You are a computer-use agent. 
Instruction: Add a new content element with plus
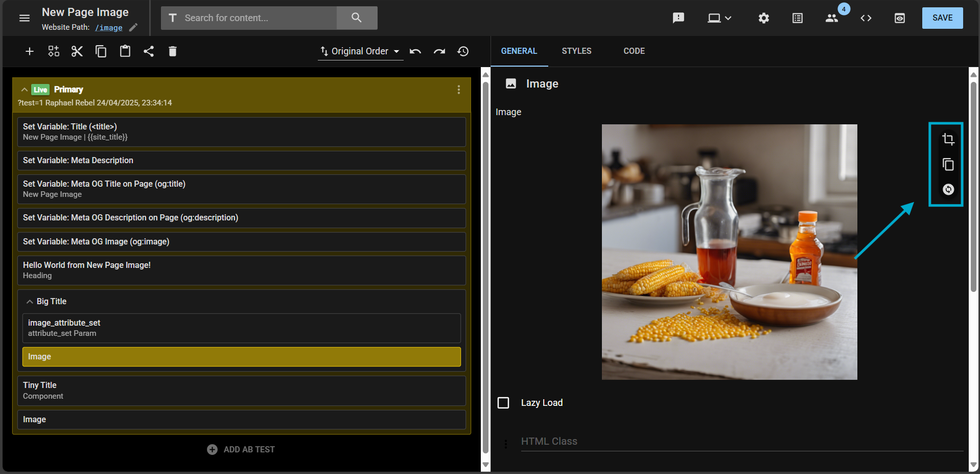pos(29,51)
